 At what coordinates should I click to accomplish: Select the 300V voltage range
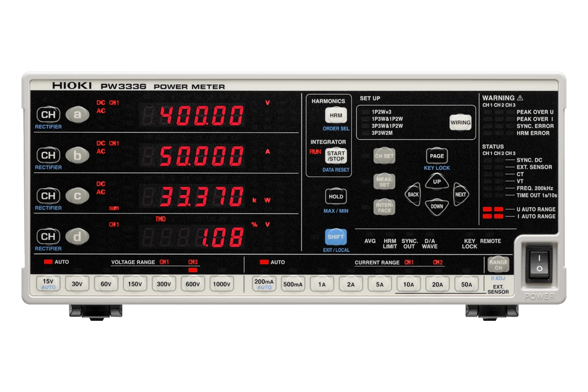[x=164, y=284]
